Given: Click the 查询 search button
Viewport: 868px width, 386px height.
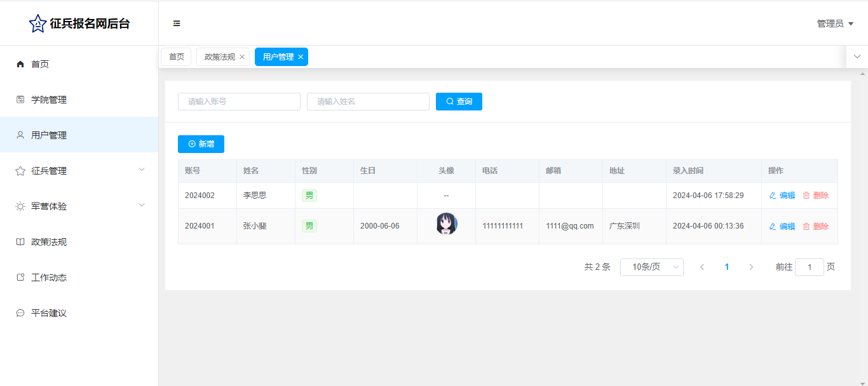Looking at the screenshot, I should [459, 102].
